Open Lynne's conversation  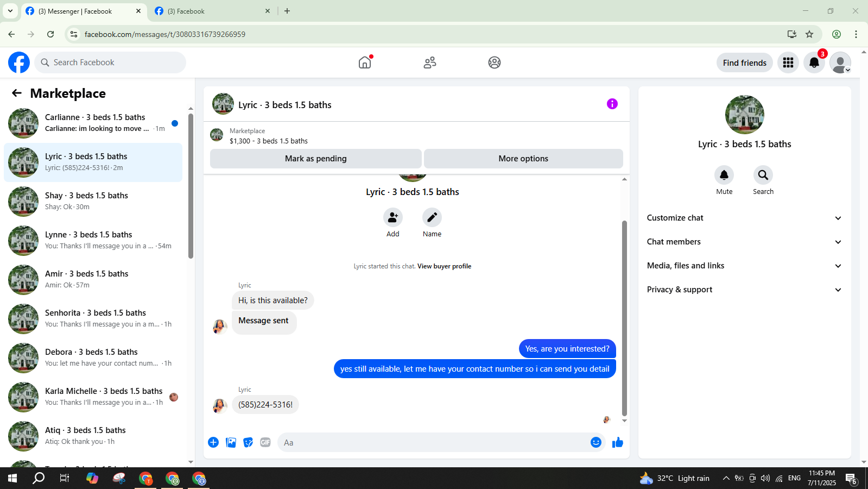(93, 241)
